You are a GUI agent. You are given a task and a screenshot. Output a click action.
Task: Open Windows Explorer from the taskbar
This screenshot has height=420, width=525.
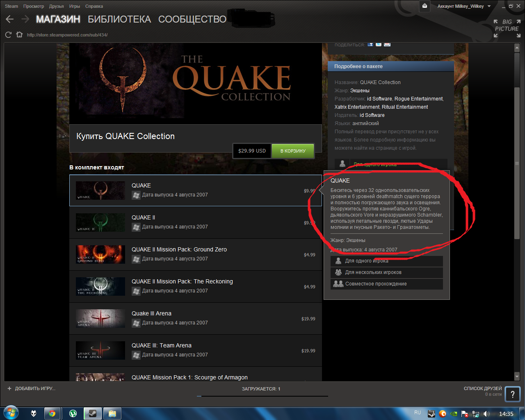click(x=112, y=413)
